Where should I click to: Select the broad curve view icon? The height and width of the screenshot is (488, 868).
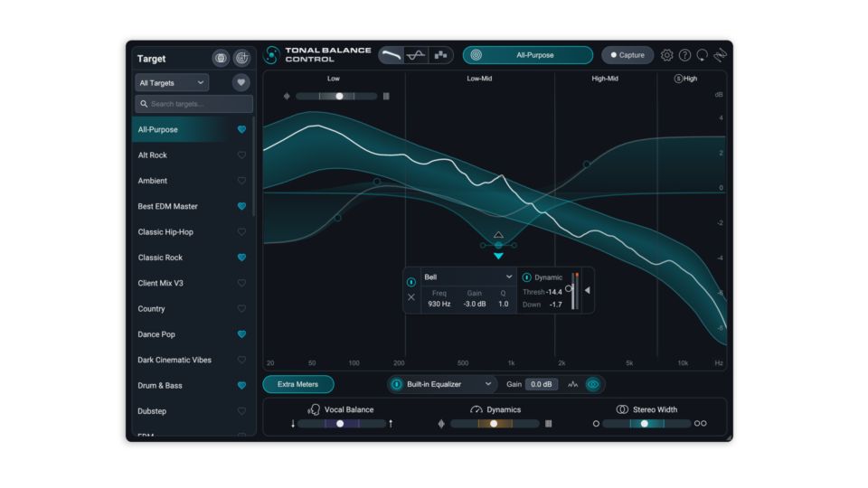[x=391, y=55]
